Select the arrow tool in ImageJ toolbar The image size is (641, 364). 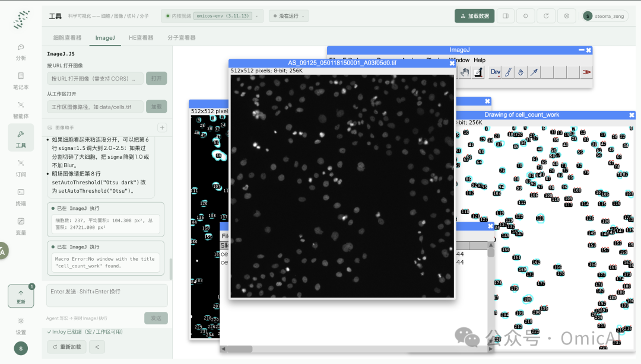(x=534, y=72)
